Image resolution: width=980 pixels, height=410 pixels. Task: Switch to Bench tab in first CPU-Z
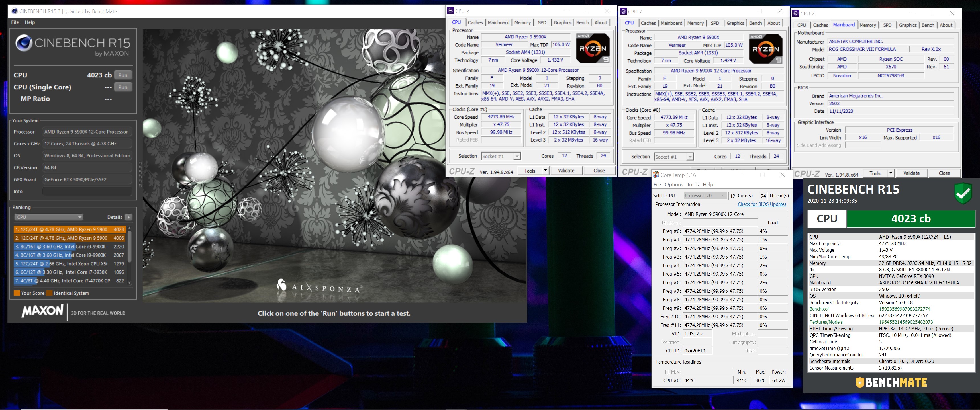583,23
